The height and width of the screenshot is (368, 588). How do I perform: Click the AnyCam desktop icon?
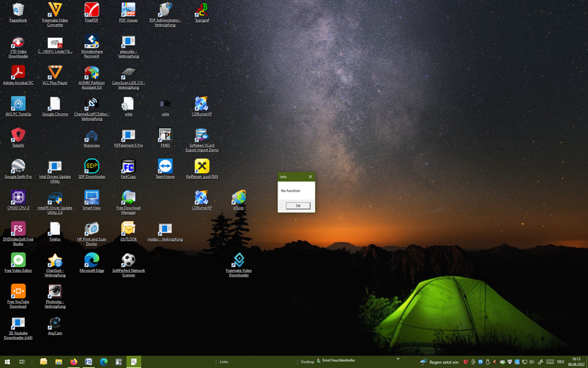pyautogui.click(x=55, y=325)
